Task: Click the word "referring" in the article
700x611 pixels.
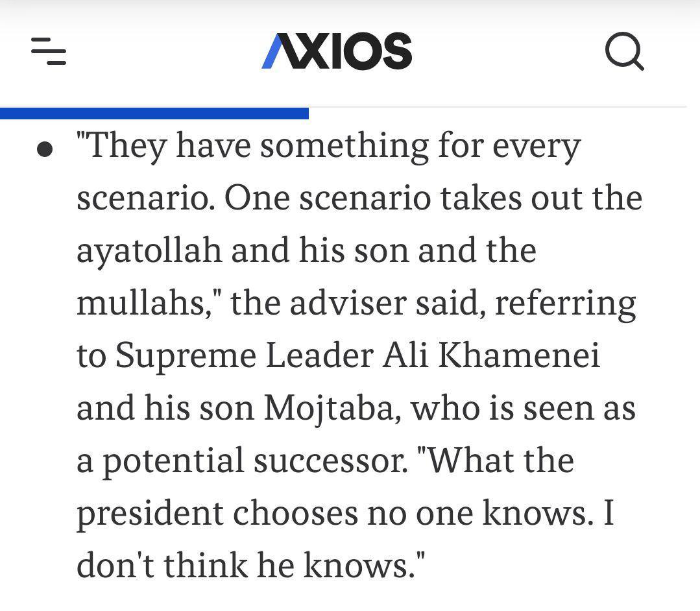Action: pyautogui.click(x=566, y=302)
